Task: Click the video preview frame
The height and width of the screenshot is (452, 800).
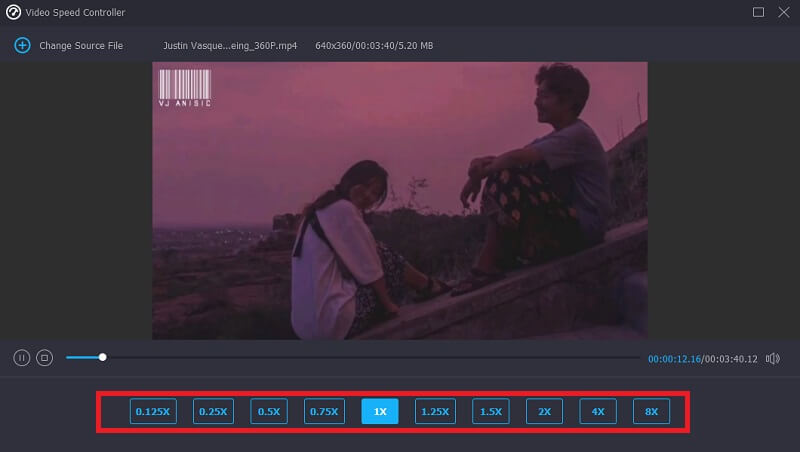Action: coord(400,200)
